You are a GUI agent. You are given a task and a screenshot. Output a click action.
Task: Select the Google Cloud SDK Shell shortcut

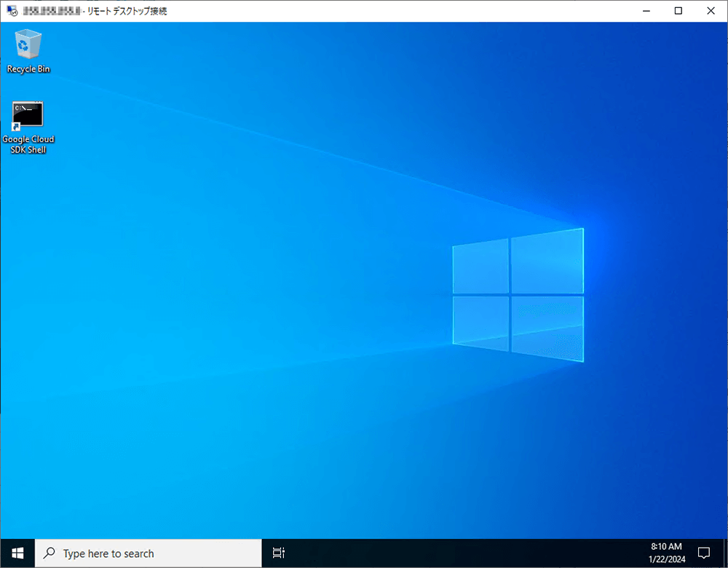tap(28, 127)
